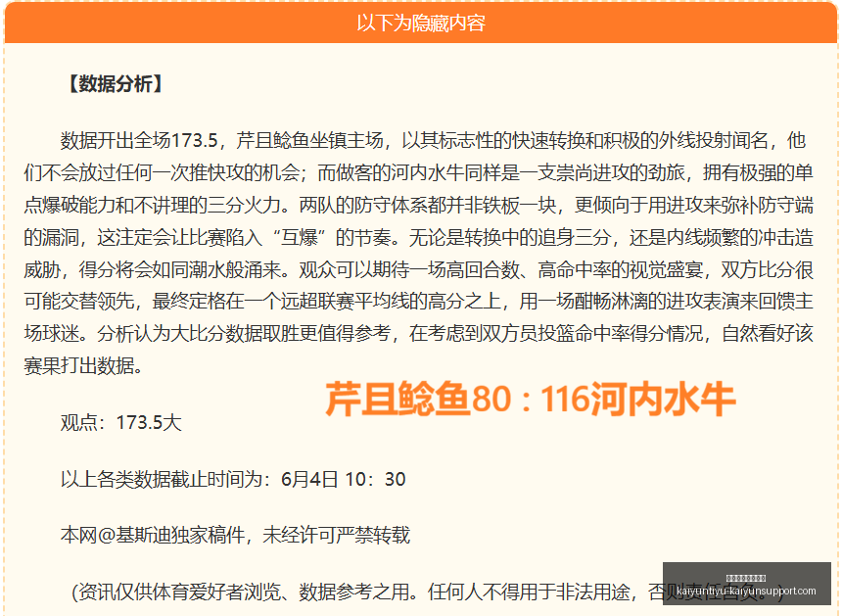Click the orange header '以下为隐藏内容'
The image size is (842, 616).
[421, 24]
